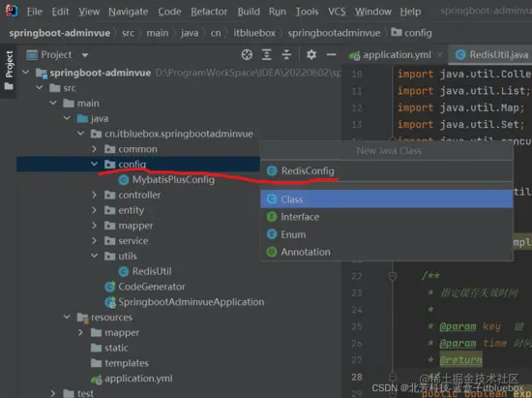Click the RedisConfig class name field

[x=387, y=170]
